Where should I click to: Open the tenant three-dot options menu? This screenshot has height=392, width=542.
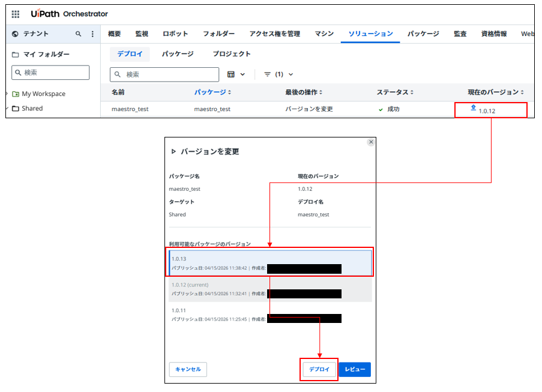click(92, 34)
